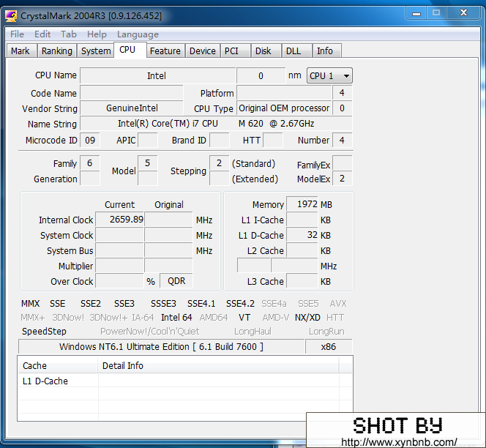Switch to the Feature tab
The width and height of the screenshot is (486, 448).
point(165,51)
